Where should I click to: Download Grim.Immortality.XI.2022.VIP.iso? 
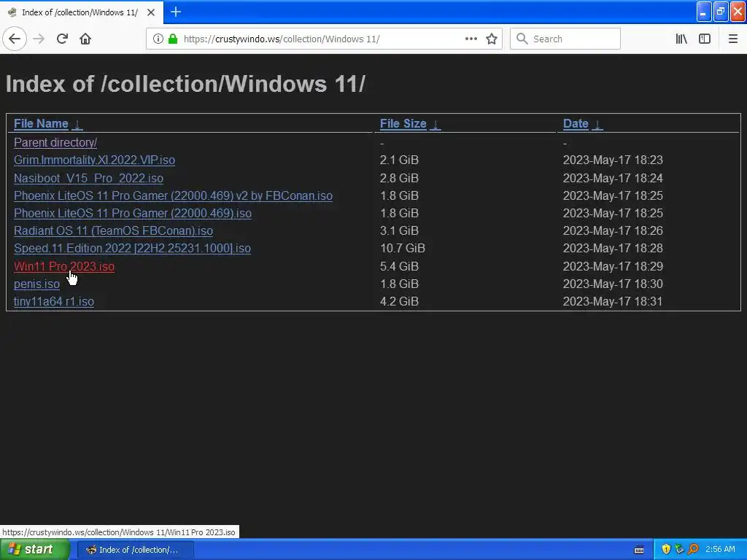(94, 160)
